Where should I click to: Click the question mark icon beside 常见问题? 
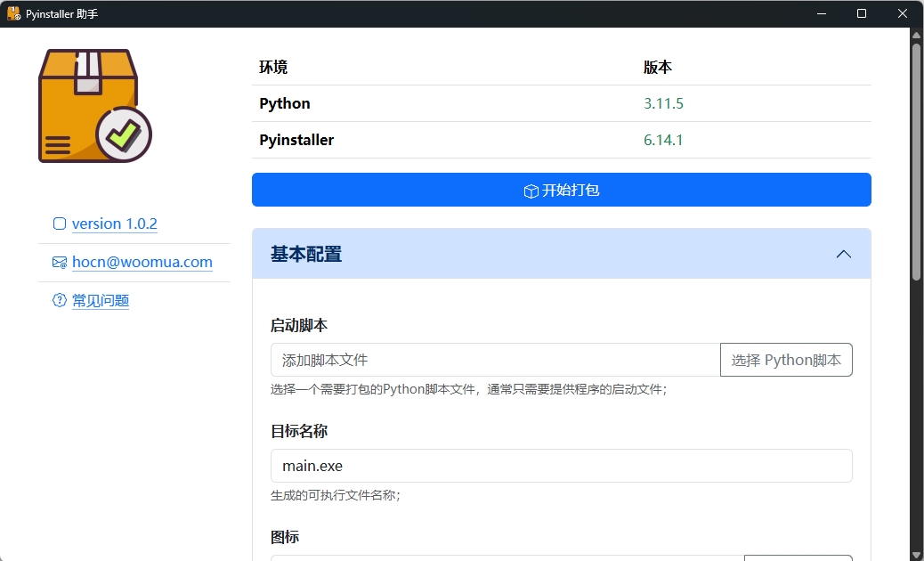pos(60,300)
